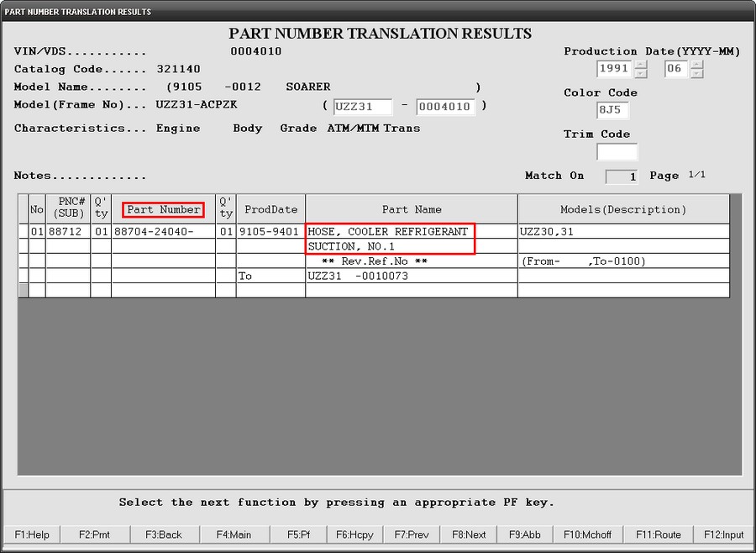Go back with the F3:Back button
This screenshot has height=553, width=756.
[x=163, y=535]
